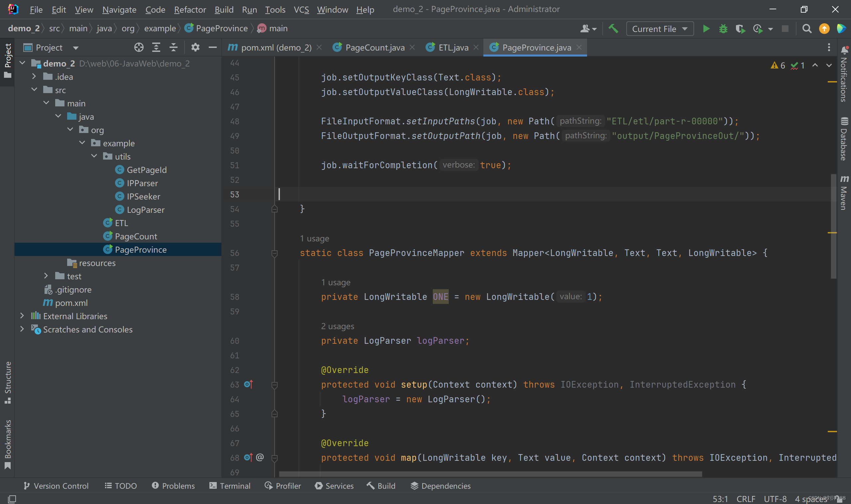This screenshot has height=504, width=851.
Task: Open JetBrains toolbox icon at top right
Action: click(841, 29)
